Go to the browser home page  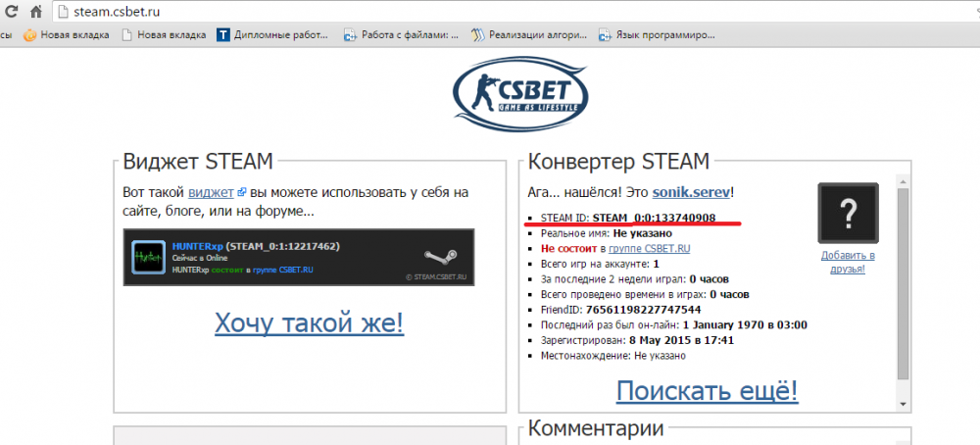(35, 13)
